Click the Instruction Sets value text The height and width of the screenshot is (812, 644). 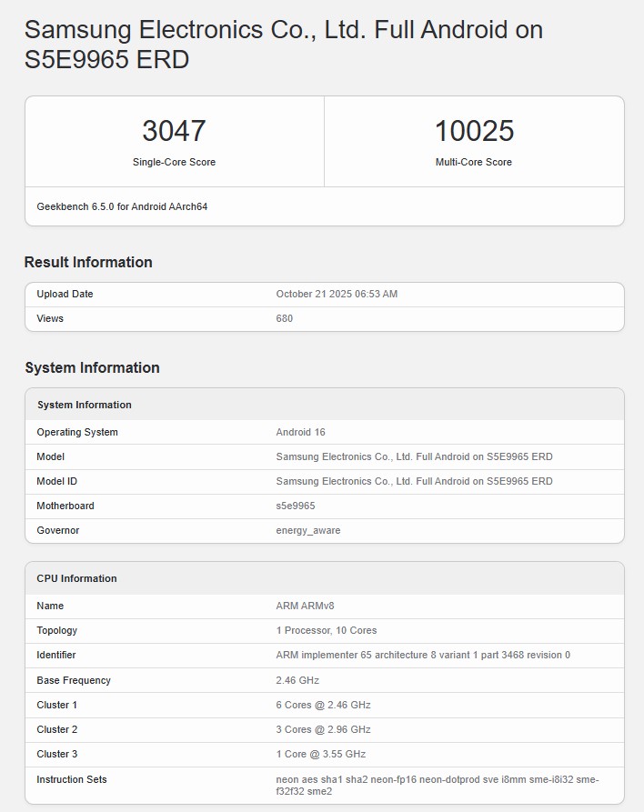[437, 786]
